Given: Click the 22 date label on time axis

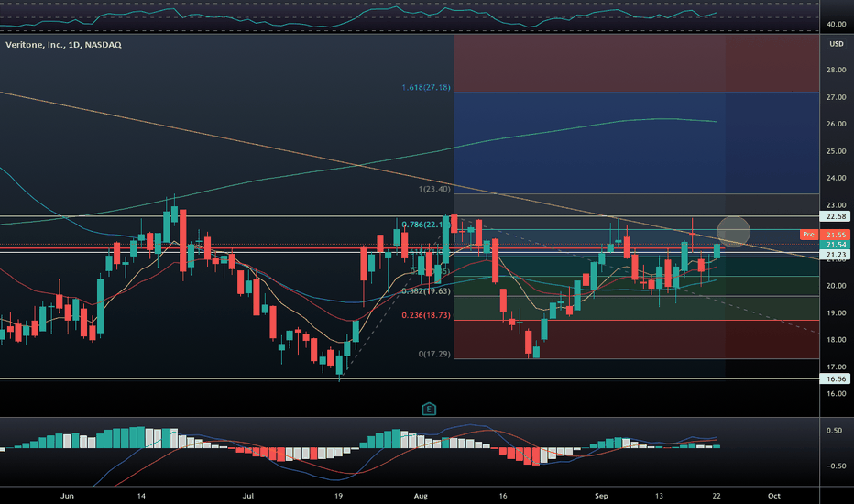Looking at the screenshot, I should (x=717, y=496).
